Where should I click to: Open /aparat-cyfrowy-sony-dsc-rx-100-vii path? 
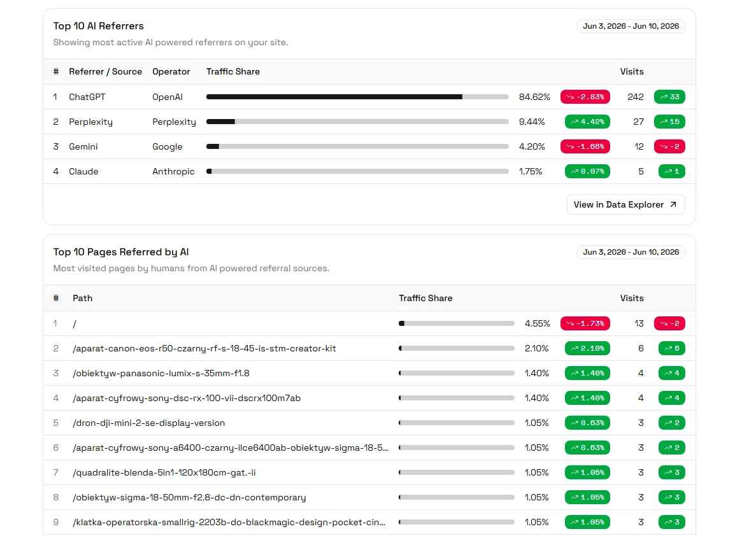pos(187,398)
